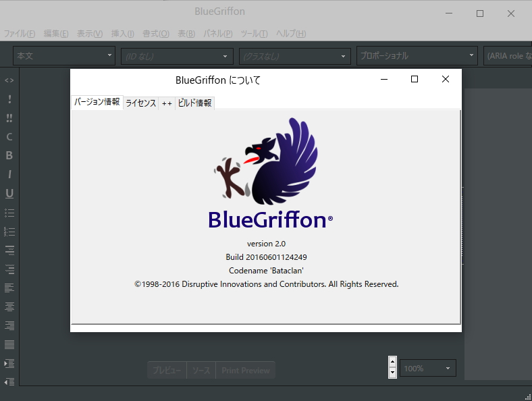Open the プロポーショナル font dropdown
The image size is (532, 401).
pyautogui.click(x=417, y=55)
